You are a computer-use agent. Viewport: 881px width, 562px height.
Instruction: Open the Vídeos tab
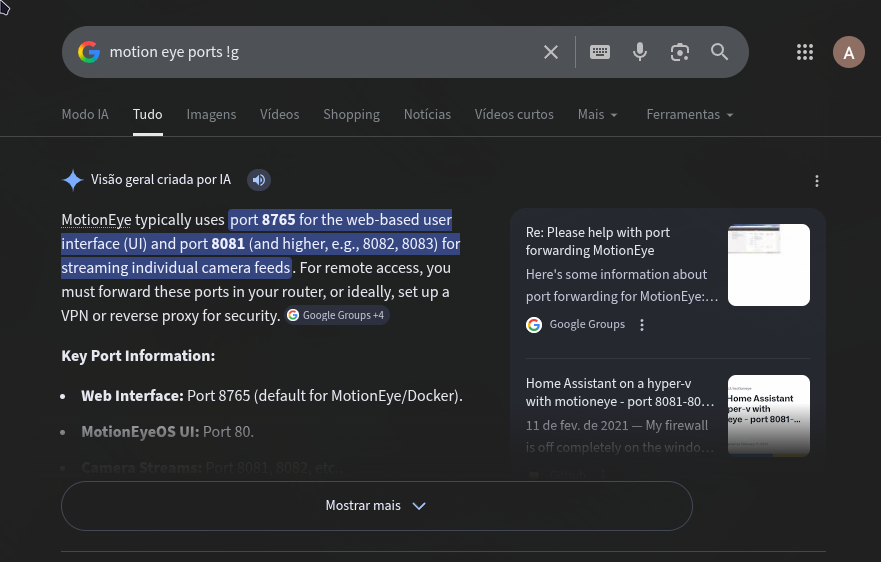point(279,114)
